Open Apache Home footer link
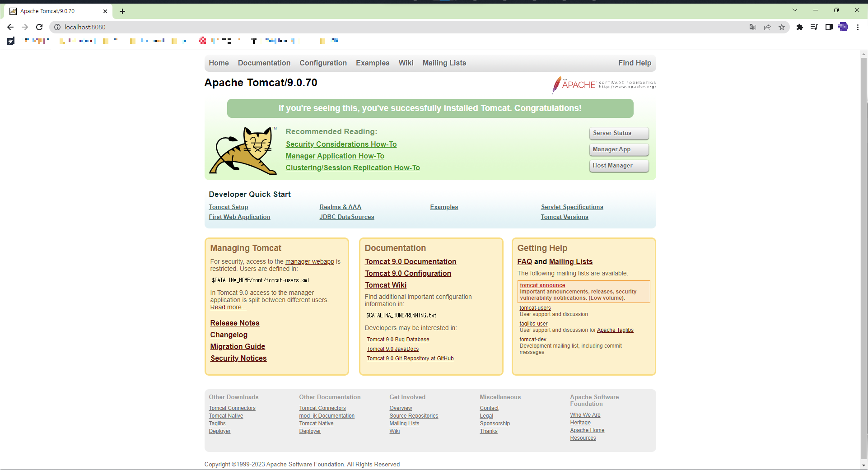868x470 pixels. pos(587,430)
